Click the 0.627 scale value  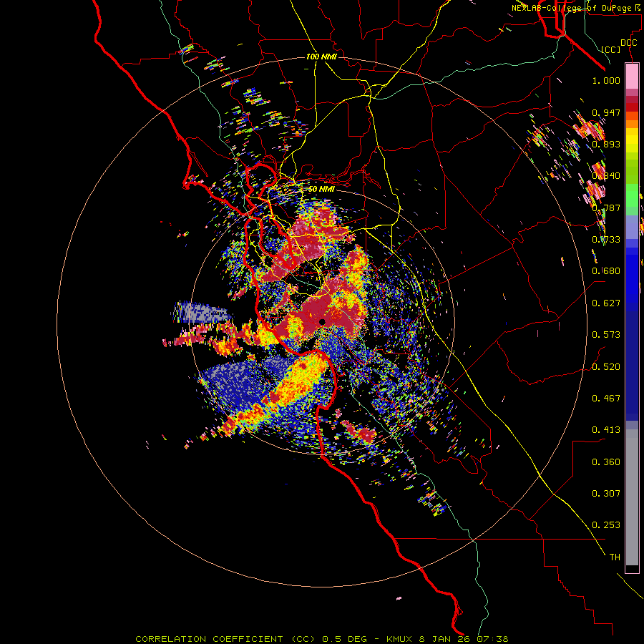coord(606,303)
